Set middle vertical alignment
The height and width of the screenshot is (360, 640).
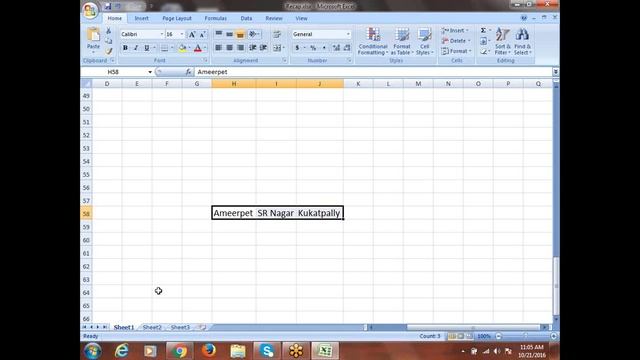229,34
